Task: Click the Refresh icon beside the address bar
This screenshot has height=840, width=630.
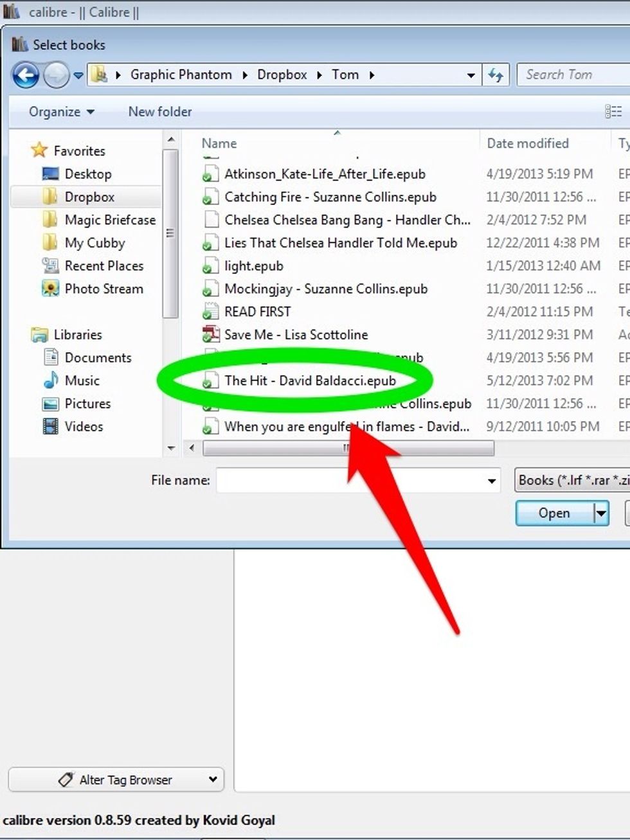Action: [x=495, y=75]
